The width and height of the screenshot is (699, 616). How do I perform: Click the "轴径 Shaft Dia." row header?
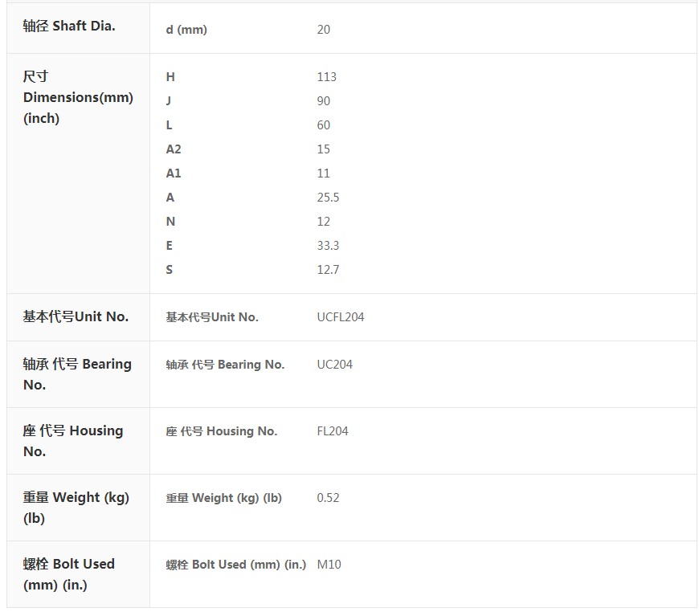point(69,26)
